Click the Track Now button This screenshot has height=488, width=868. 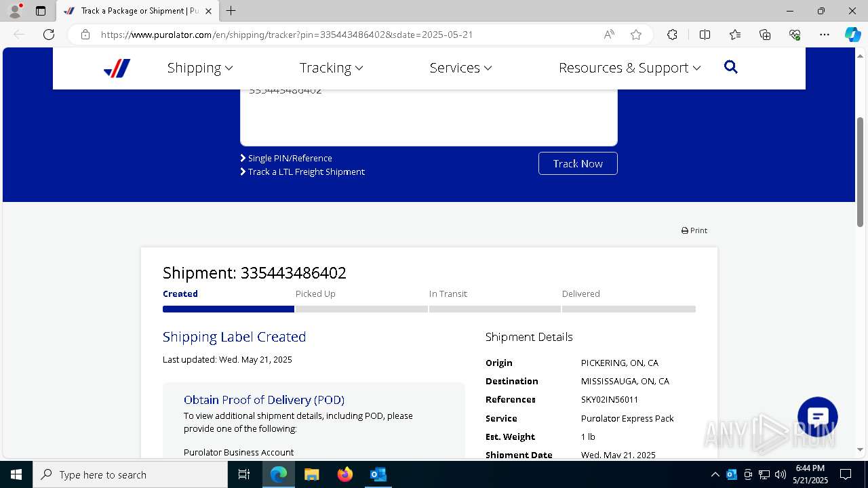pyautogui.click(x=578, y=163)
